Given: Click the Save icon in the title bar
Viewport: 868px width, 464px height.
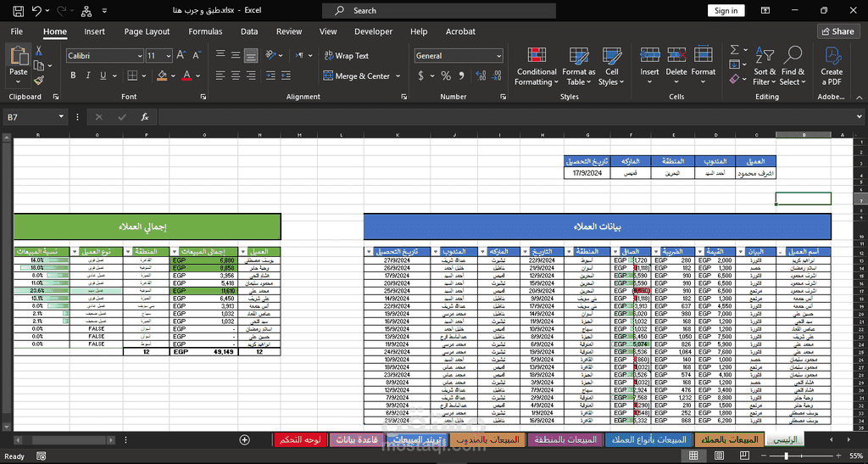Looking at the screenshot, I should [x=18, y=10].
